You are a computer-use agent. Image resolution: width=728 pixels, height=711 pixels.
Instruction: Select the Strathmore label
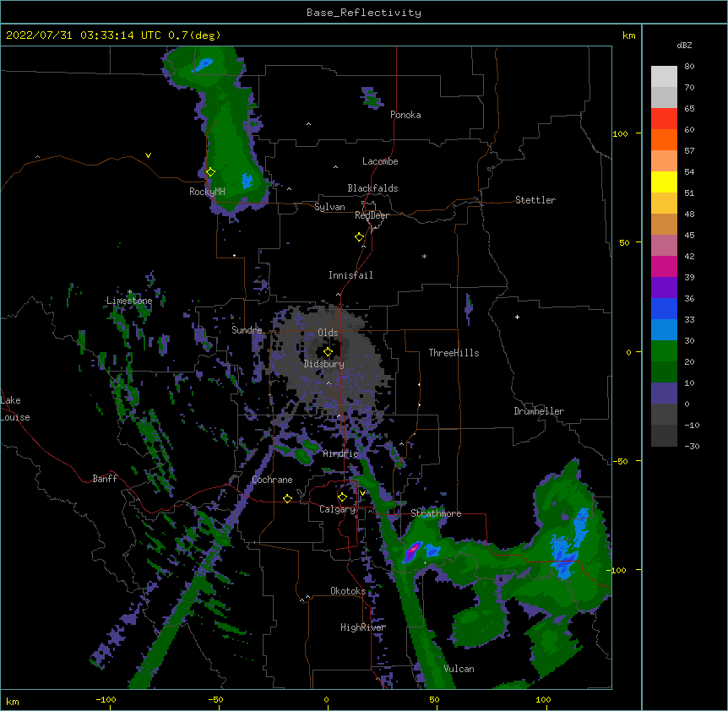[x=436, y=513]
